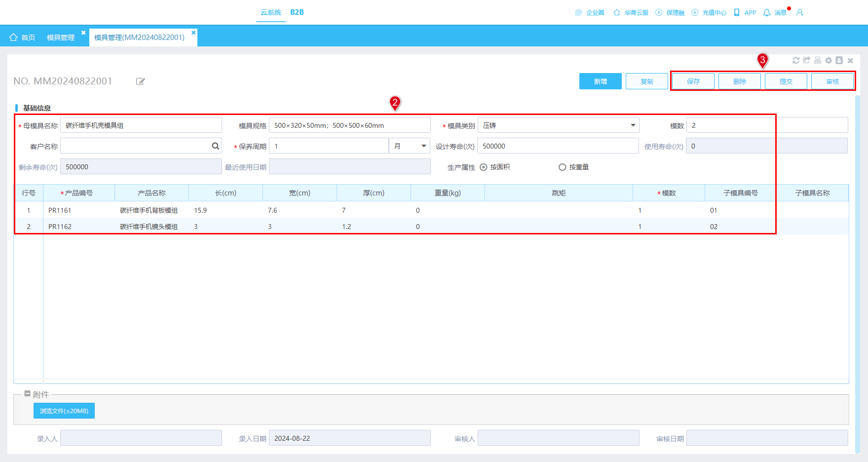Image resolution: width=868 pixels, height=462 pixels.
Task: Click the search magnifier in 客户名称 field
Action: tap(216, 146)
